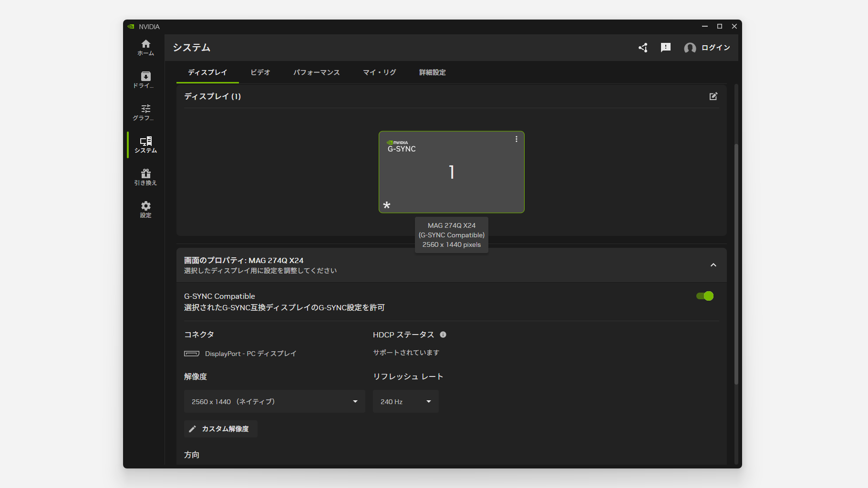Open the グラフィックス sliders sidebar icon

pyautogui.click(x=145, y=112)
